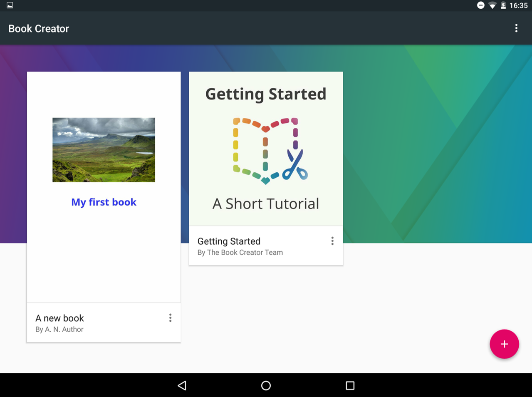Click the 'Getting Started' card title label
The image size is (532, 397).
[229, 241]
